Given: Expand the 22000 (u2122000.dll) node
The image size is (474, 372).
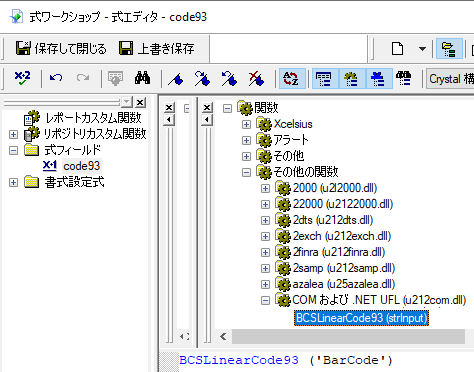Looking at the screenshot, I should click(x=265, y=204).
